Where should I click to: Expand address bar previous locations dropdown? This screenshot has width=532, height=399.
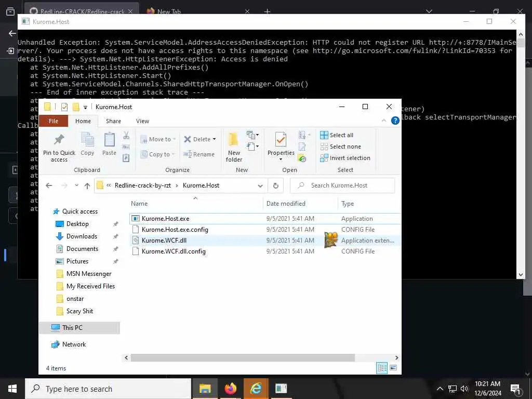pyautogui.click(x=260, y=185)
